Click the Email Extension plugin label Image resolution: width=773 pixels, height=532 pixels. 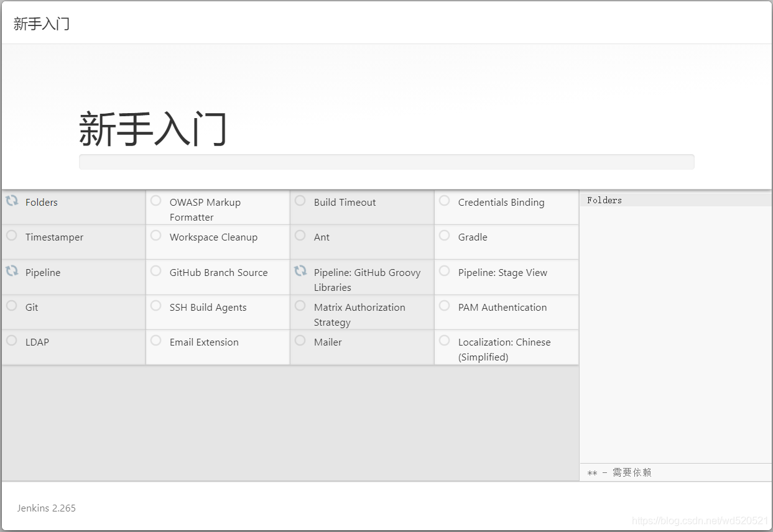coord(204,342)
